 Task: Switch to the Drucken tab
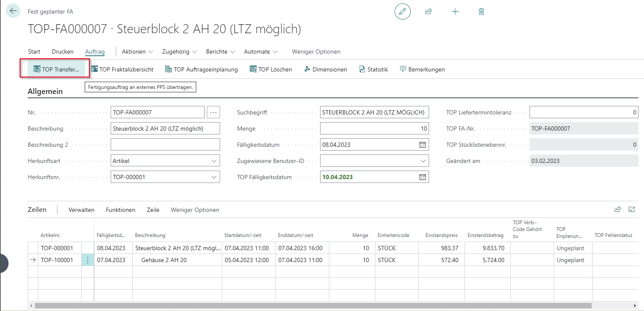coord(63,51)
